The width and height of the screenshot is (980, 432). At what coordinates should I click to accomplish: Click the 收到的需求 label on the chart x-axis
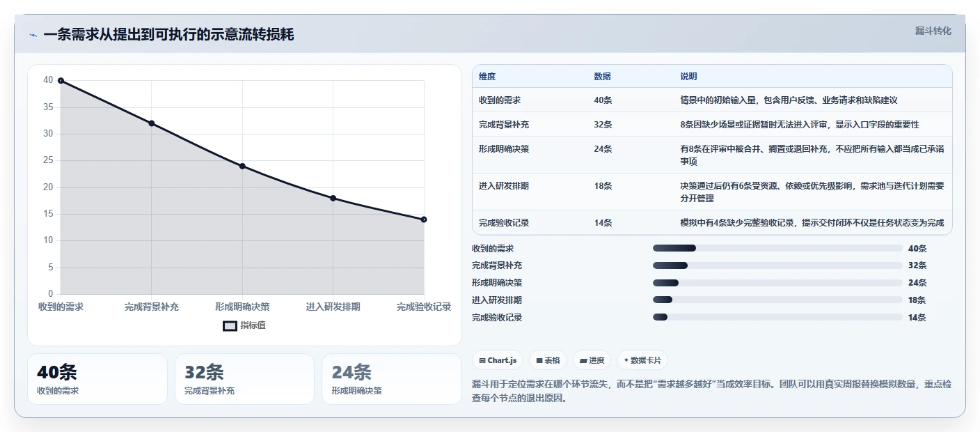[61, 307]
